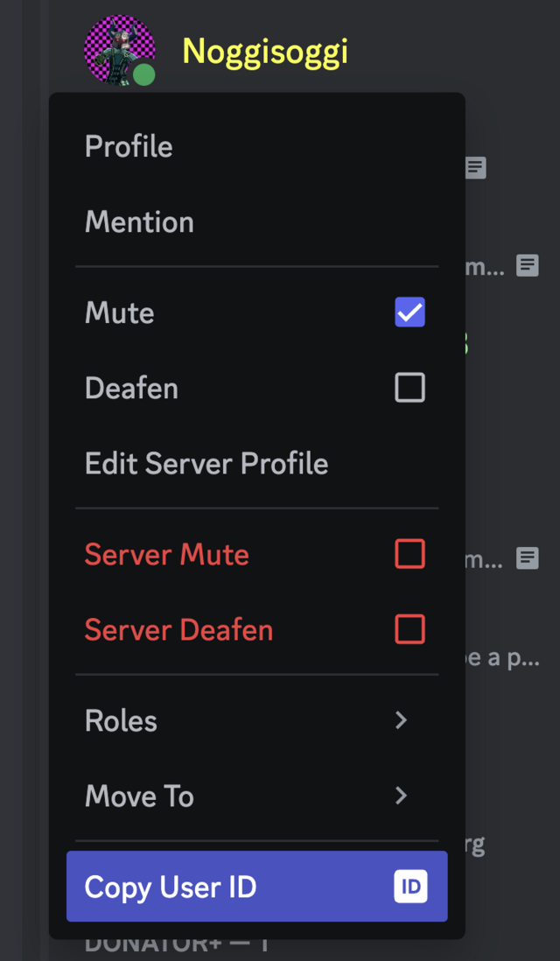Click the Noggisoggi username text
The image size is (560, 961).
[265, 51]
